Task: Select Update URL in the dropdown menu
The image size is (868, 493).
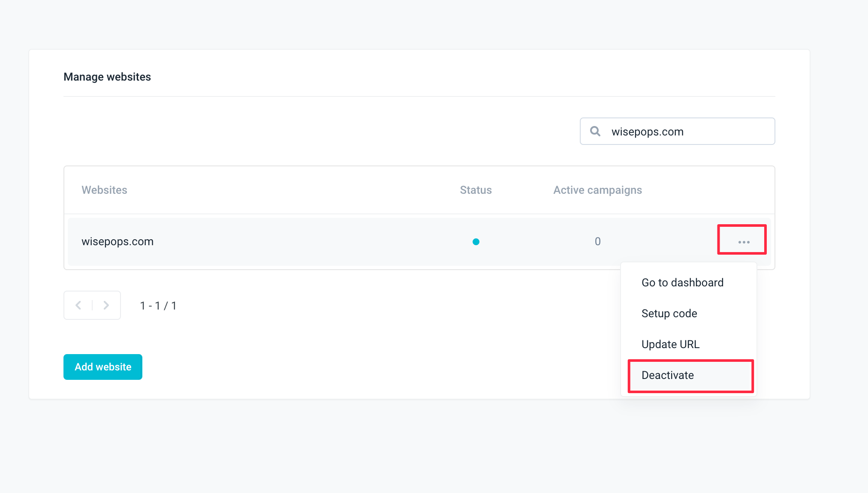Action: [x=689, y=344]
